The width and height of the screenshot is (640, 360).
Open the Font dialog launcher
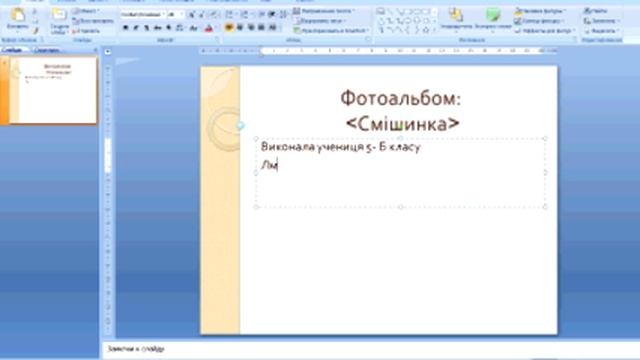click(217, 40)
